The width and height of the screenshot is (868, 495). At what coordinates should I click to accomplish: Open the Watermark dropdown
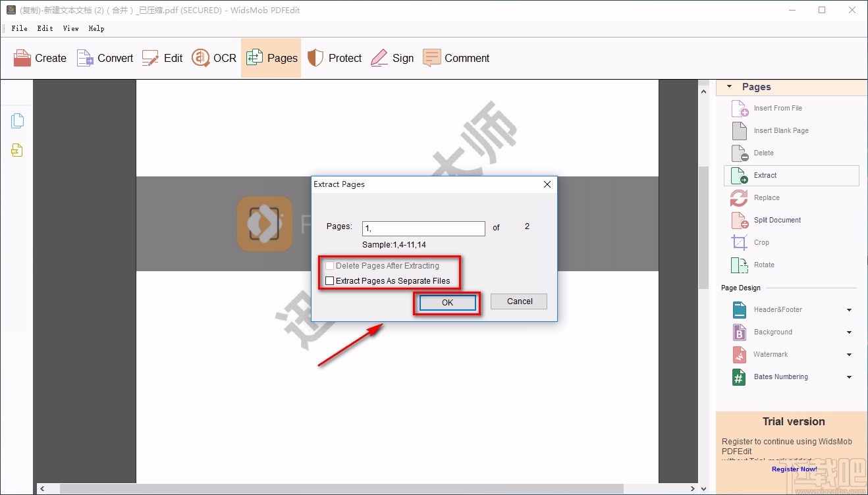pos(849,354)
